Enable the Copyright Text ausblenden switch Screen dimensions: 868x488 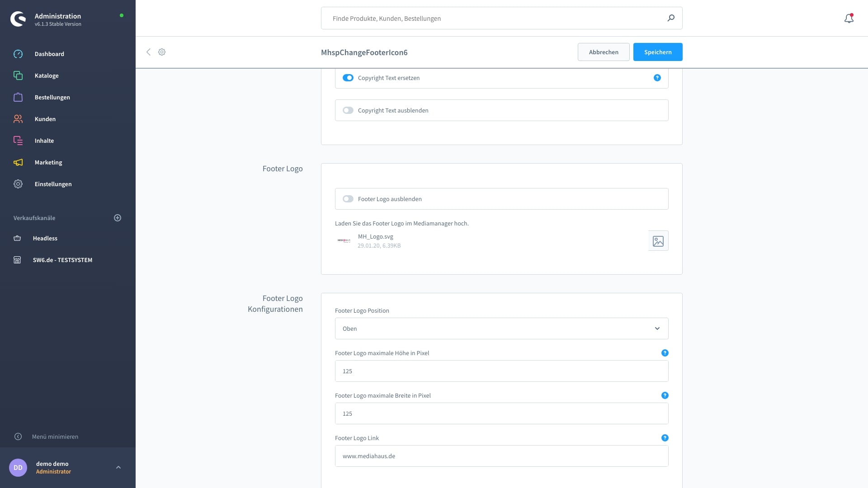pos(348,110)
